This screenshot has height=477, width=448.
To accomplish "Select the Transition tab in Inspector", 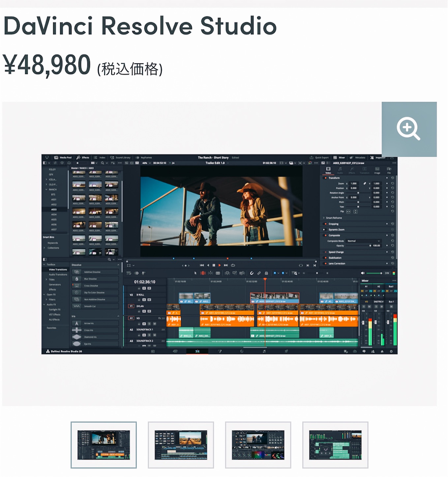I will pyautogui.click(x=365, y=170).
